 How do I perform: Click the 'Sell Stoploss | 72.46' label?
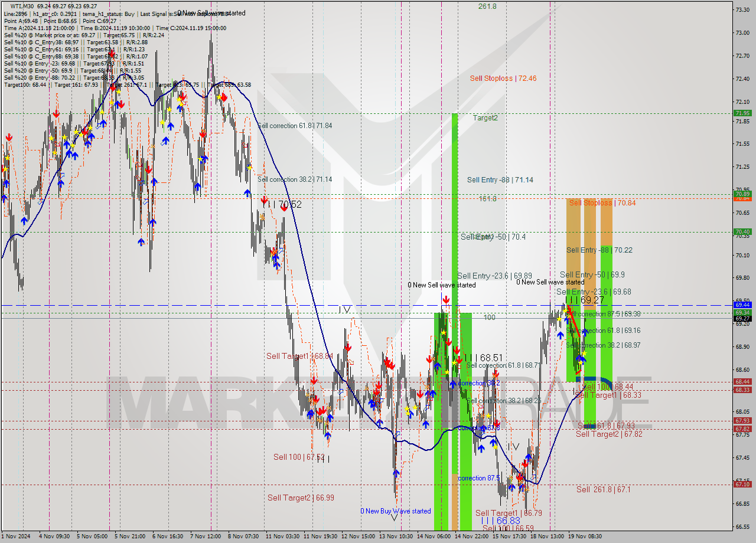coord(503,78)
